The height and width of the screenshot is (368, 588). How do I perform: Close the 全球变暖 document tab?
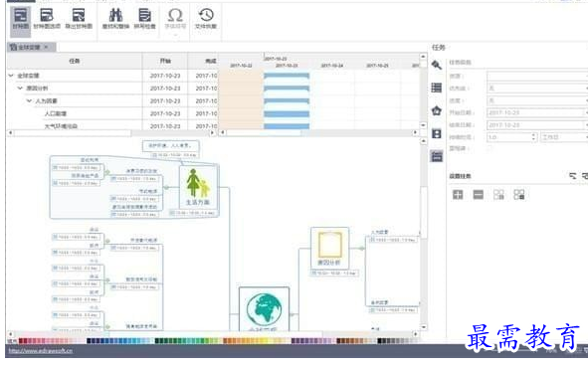click(x=46, y=47)
